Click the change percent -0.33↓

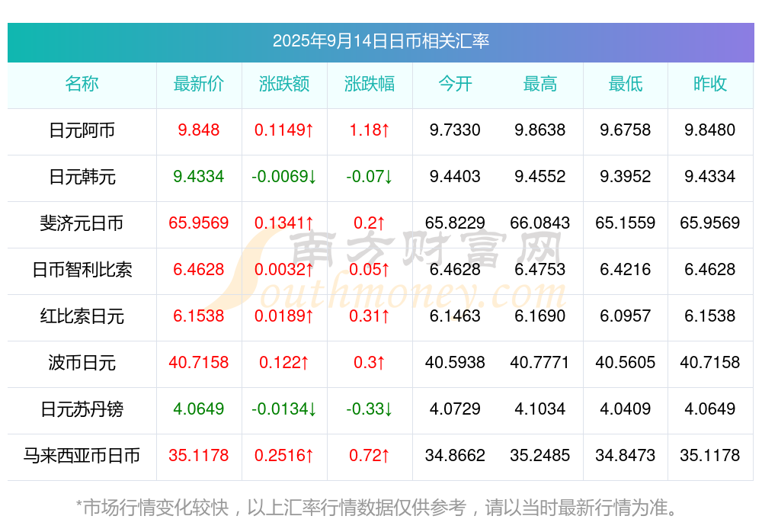pyautogui.click(x=370, y=409)
